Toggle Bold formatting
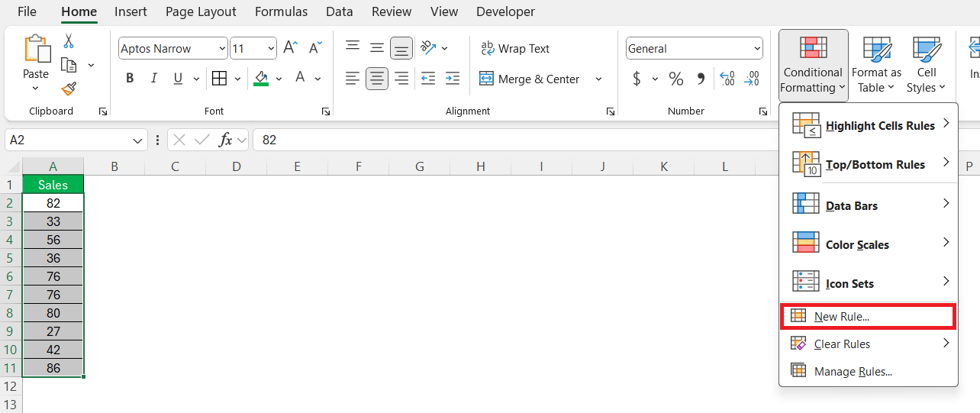The height and width of the screenshot is (413, 980). point(130,78)
